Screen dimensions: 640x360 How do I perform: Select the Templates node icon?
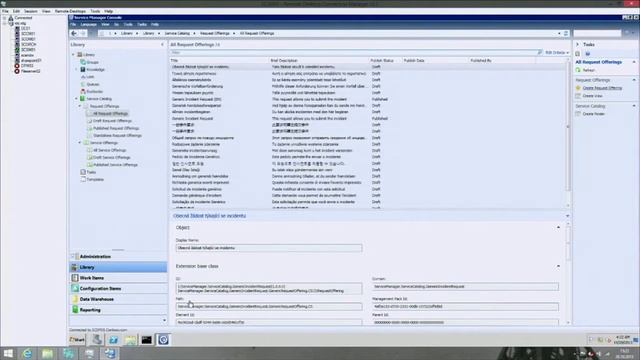pyautogui.click(x=83, y=180)
